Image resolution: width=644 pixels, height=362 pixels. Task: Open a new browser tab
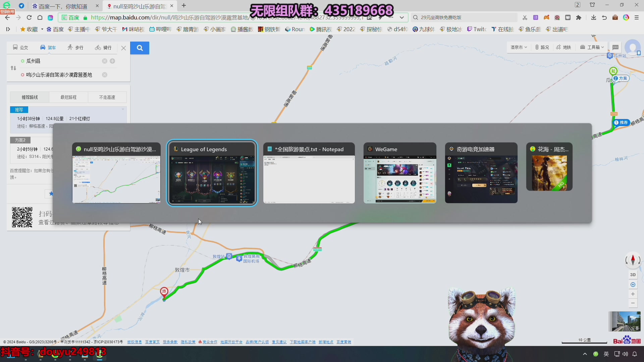pos(184,6)
